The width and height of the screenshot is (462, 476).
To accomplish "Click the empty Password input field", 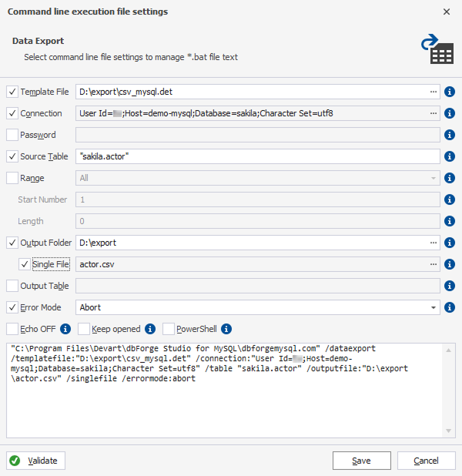I will tap(258, 135).
